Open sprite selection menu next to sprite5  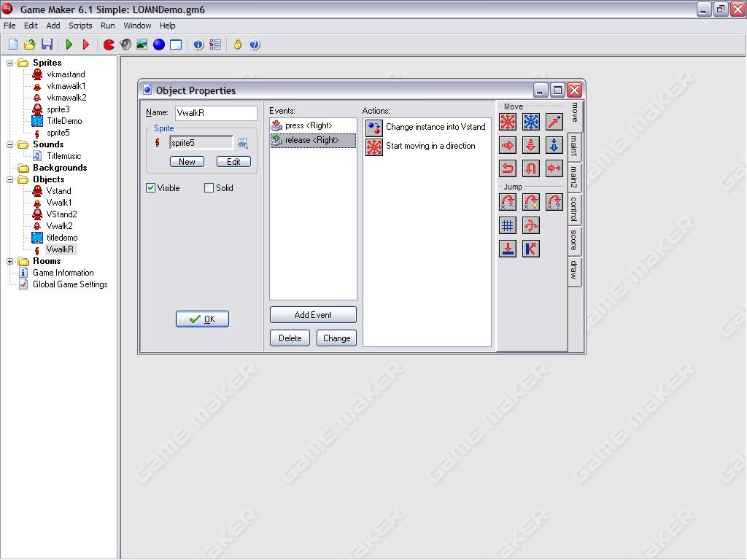(x=243, y=143)
